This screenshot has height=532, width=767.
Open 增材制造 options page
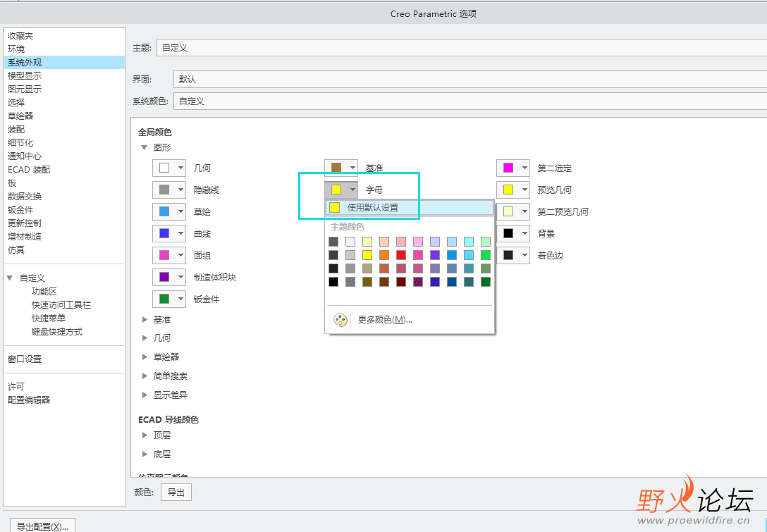tap(25, 236)
